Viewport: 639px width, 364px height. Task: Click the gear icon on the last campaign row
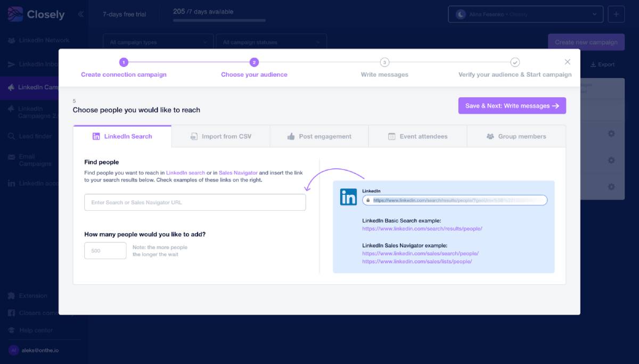611,187
